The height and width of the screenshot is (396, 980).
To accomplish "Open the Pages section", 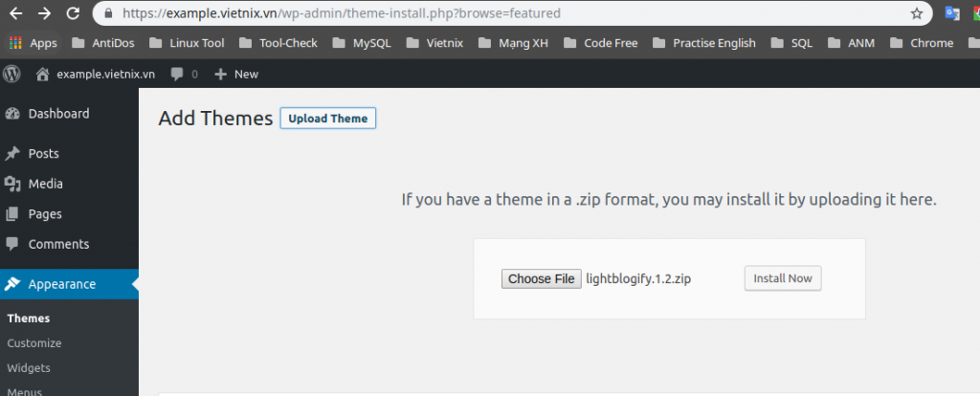I will 45,214.
